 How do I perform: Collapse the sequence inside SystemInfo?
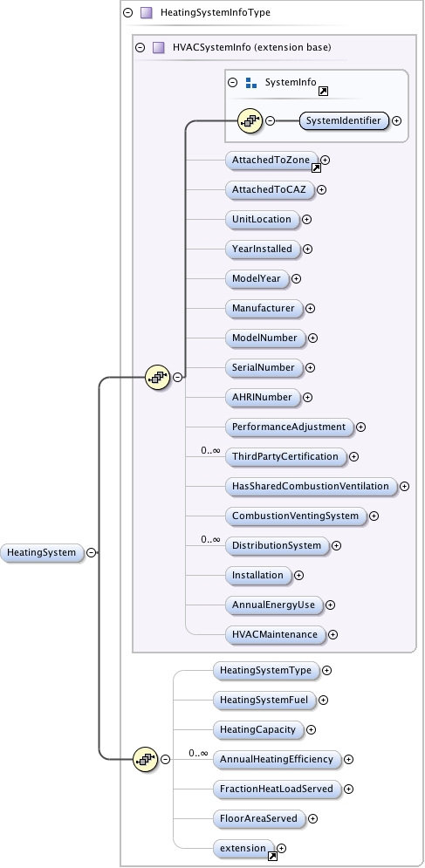pos(270,120)
